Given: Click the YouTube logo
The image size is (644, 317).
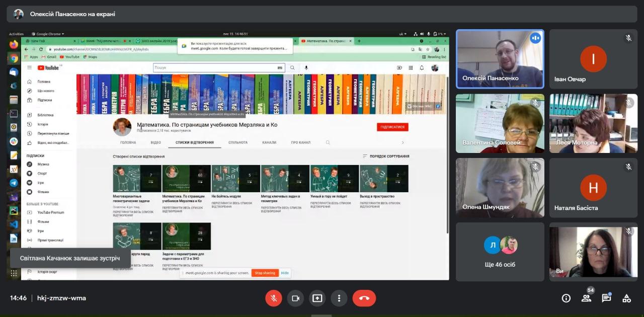Looking at the screenshot, I should [x=48, y=67].
